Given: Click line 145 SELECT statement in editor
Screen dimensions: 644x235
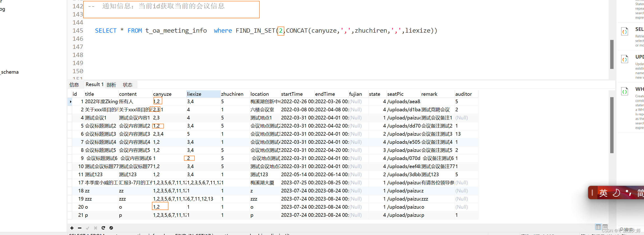Looking at the screenshot, I should pos(266,30).
